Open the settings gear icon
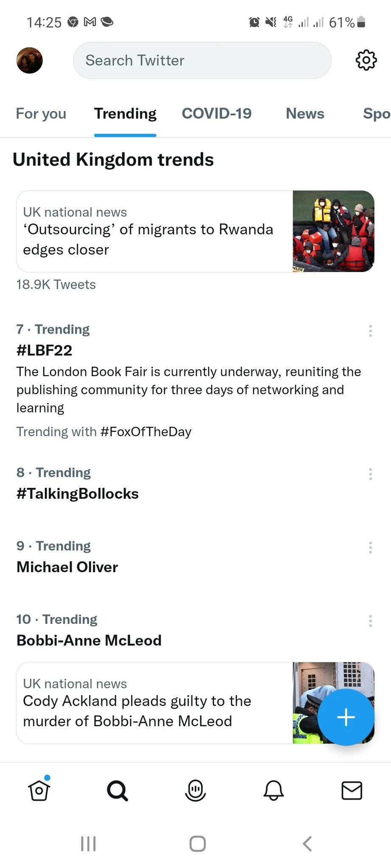 [366, 60]
